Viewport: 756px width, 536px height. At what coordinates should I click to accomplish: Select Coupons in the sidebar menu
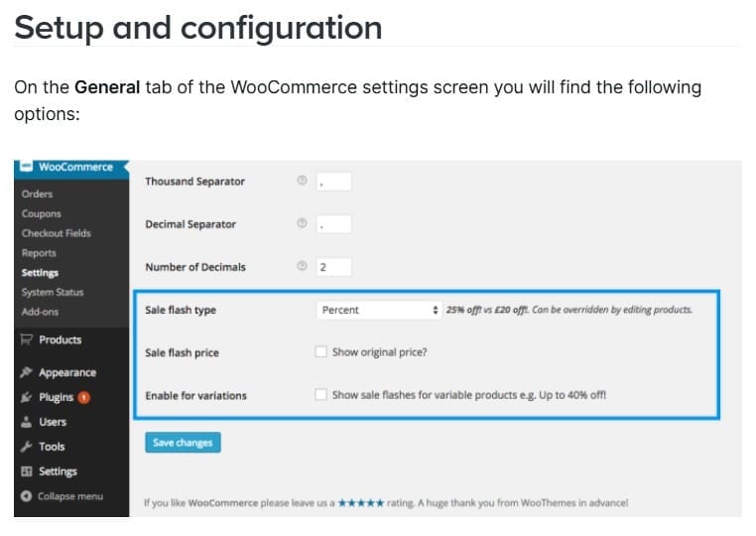pos(42,213)
